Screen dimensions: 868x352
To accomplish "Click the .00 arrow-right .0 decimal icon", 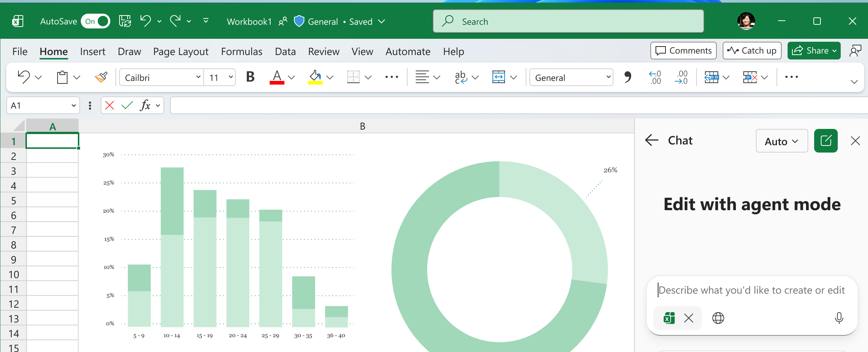I will pos(681,77).
